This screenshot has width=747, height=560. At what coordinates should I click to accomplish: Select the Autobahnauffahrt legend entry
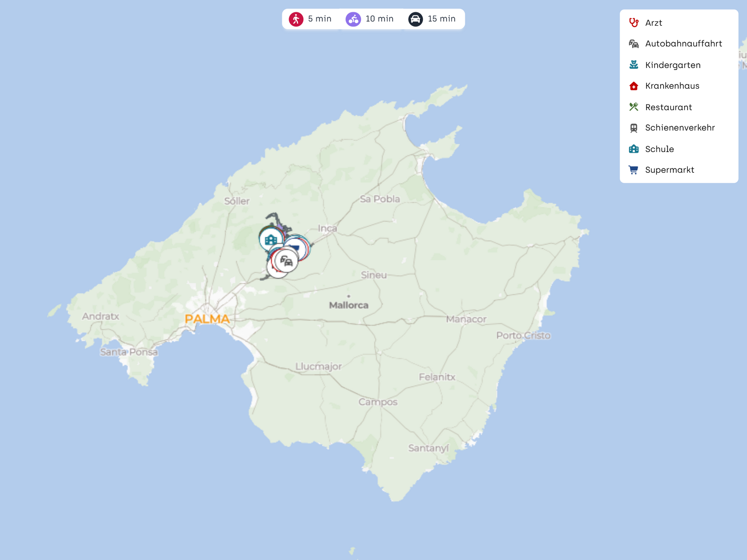tap(683, 44)
